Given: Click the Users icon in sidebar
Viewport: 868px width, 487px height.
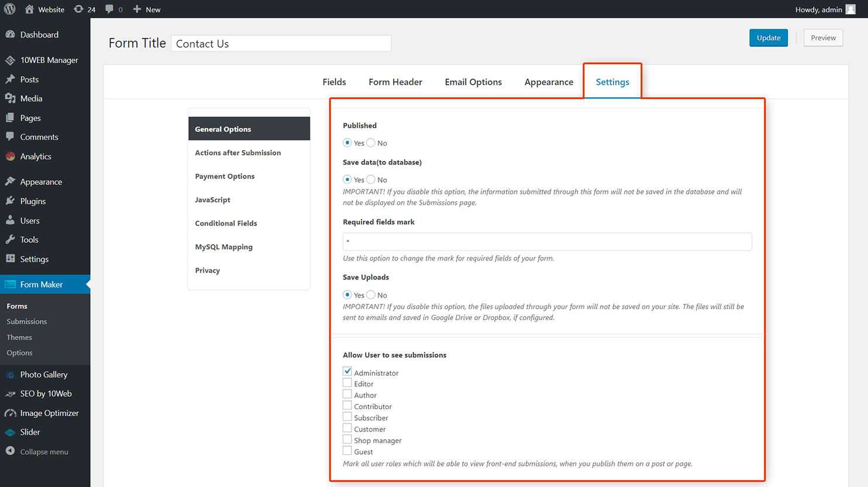Looking at the screenshot, I should (x=10, y=220).
